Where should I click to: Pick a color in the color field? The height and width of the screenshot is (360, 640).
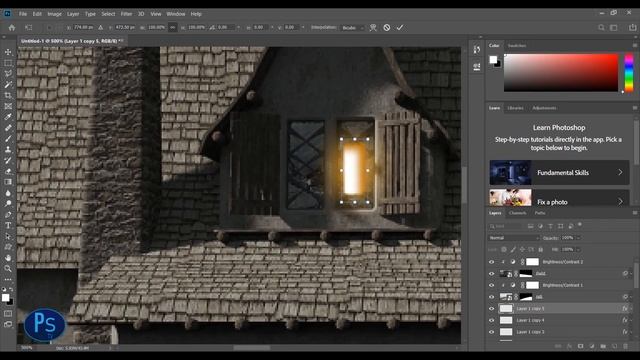pos(561,73)
